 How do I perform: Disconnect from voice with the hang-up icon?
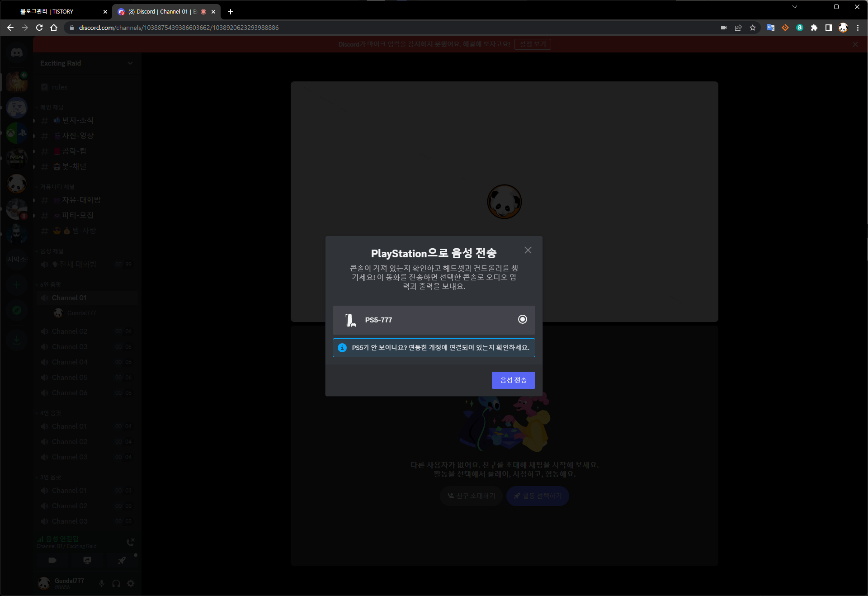(x=131, y=542)
